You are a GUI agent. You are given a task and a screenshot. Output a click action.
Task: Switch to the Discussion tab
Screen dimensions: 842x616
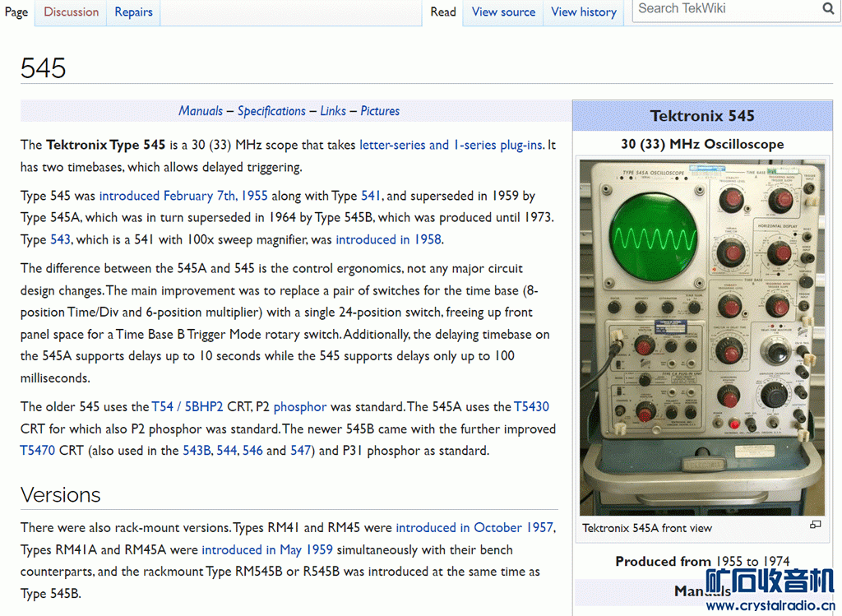coord(71,12)
